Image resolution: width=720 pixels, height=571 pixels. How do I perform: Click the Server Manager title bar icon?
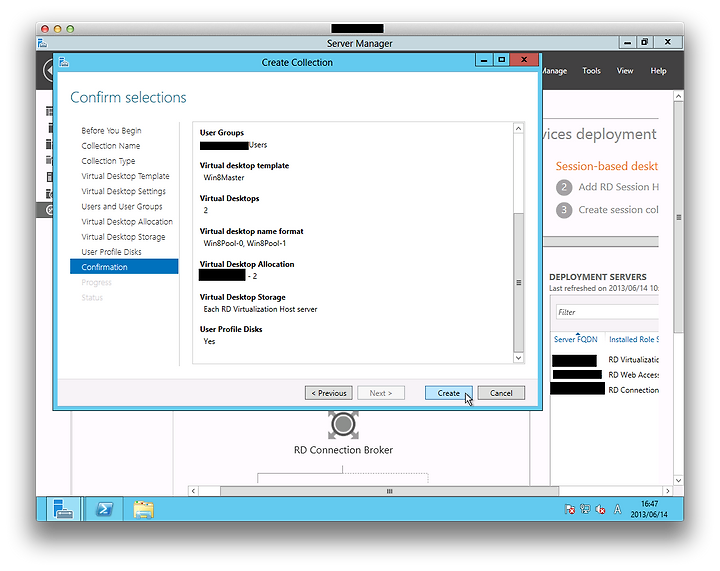point(42,43)
